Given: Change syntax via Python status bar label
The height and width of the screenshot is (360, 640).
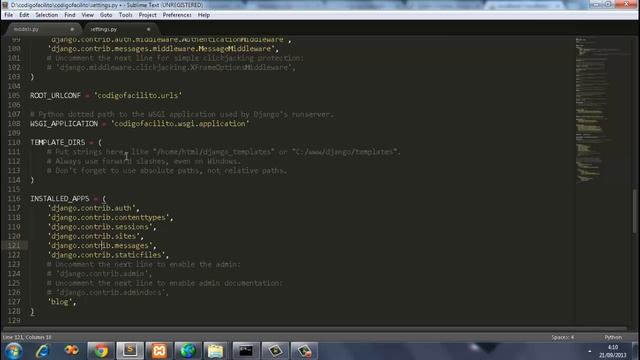Looking at the screenshot, I should point(613,338).
